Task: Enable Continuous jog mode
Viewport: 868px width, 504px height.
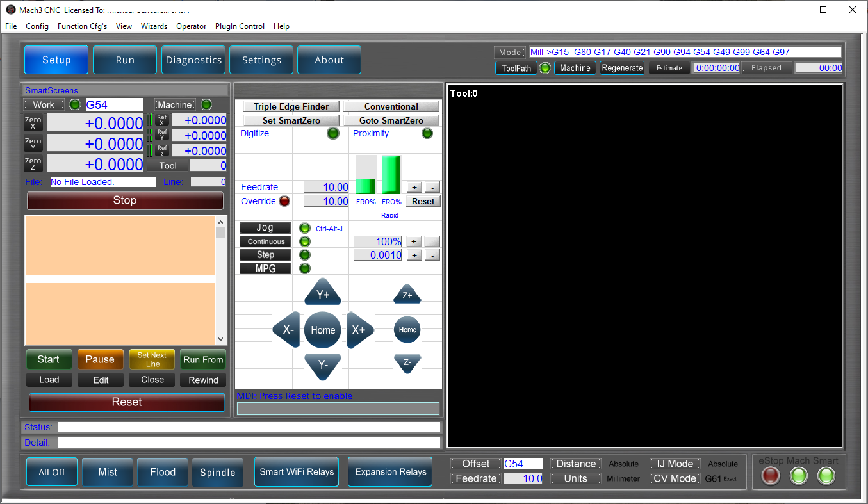Action: [265, 241]
